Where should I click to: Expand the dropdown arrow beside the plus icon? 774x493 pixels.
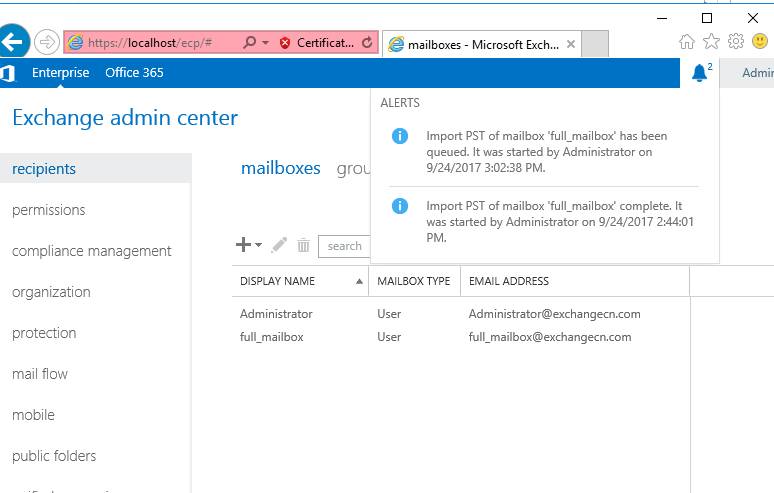click(258, 246)
